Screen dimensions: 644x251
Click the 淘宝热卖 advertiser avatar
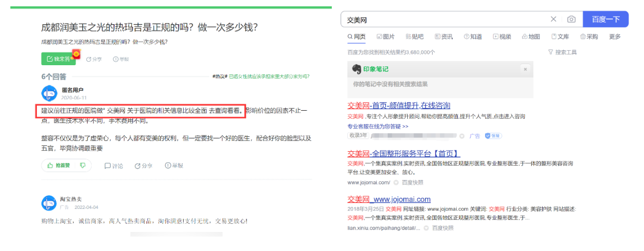click(x=49, y=203)
